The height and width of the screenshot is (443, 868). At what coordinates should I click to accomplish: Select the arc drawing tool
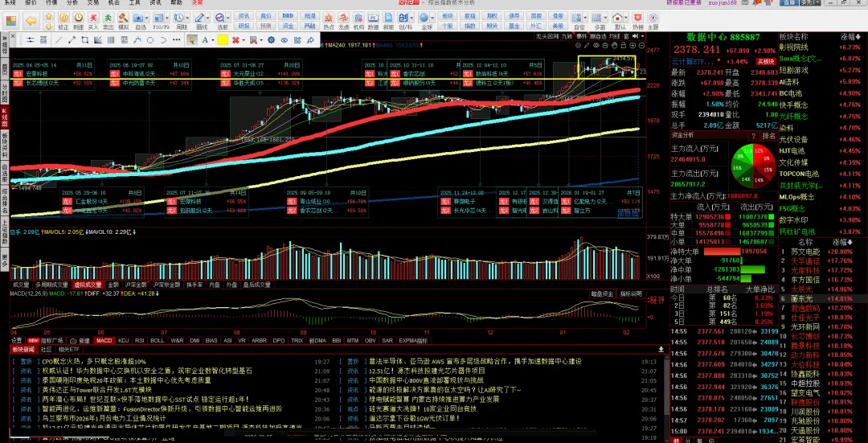(x=163, y=40)
